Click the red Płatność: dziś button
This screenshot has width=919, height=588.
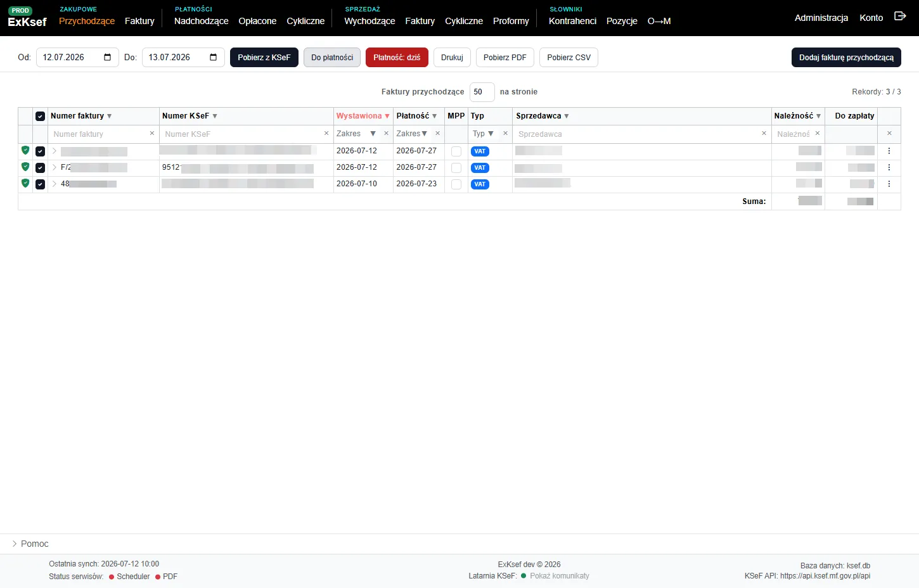(397, 57)
